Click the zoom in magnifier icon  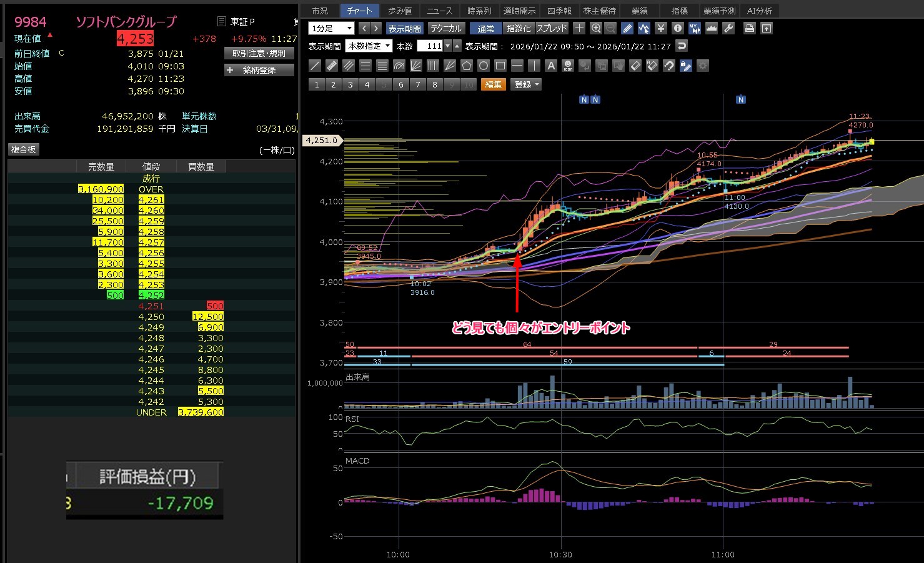[596, 28]
